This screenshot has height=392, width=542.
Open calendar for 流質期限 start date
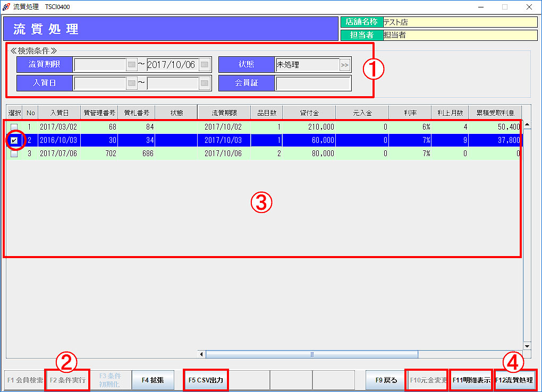[132, 65]
